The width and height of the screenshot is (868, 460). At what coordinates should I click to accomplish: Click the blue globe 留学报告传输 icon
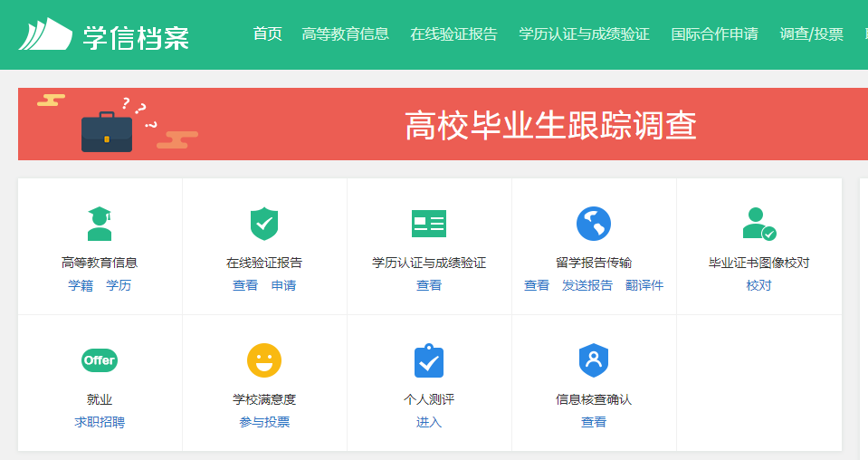tap(594, 224)
